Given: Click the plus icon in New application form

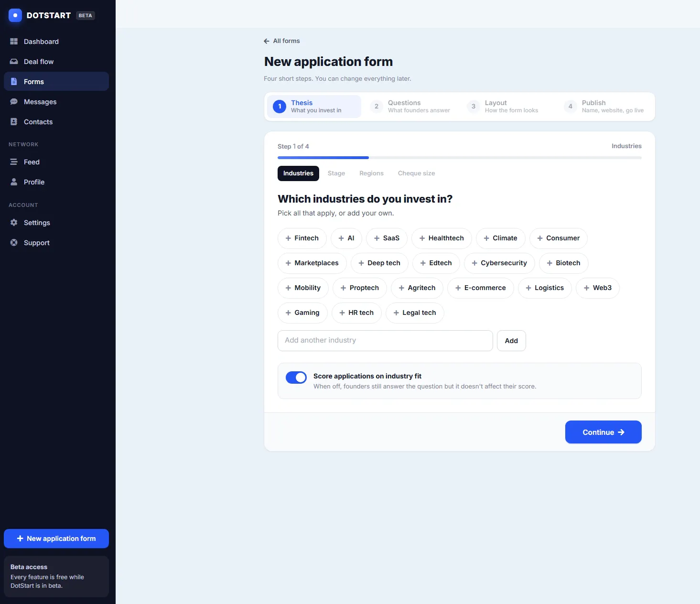Looking at the screenshot, I should [20, 539].
